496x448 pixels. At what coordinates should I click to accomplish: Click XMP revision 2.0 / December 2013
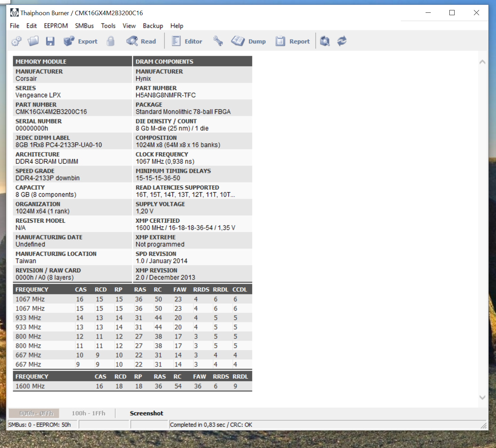pos(165,277)
